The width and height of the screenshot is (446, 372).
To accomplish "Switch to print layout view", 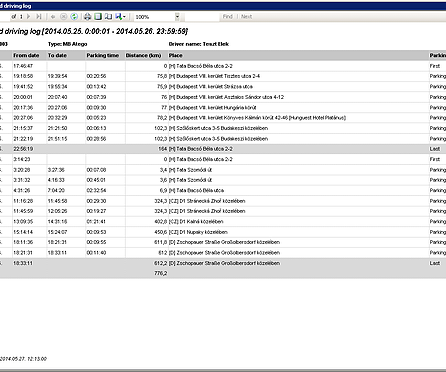I will [x=98, y=16].
